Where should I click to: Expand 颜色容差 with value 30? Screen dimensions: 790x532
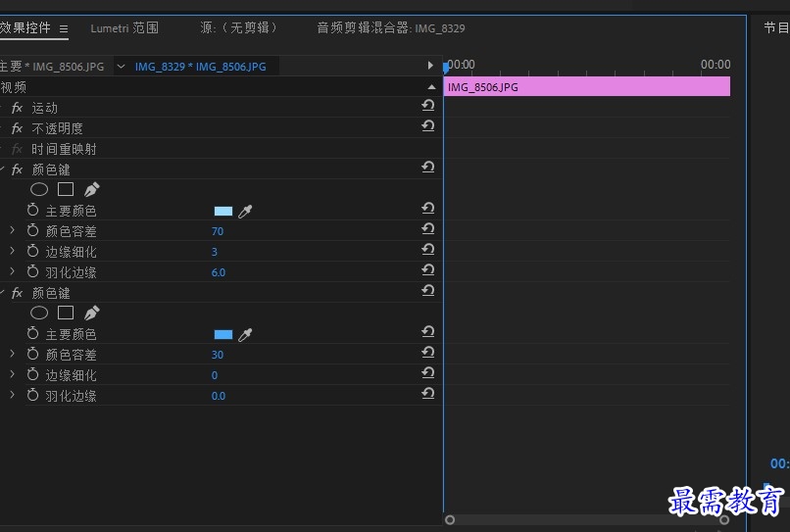(x=12, y=354)
